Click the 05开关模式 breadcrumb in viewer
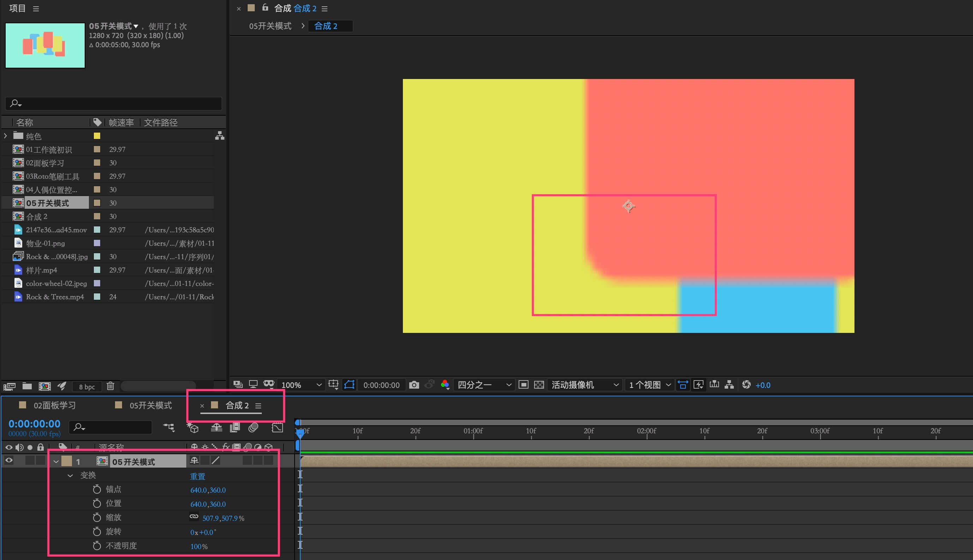 tap(270, 26)
